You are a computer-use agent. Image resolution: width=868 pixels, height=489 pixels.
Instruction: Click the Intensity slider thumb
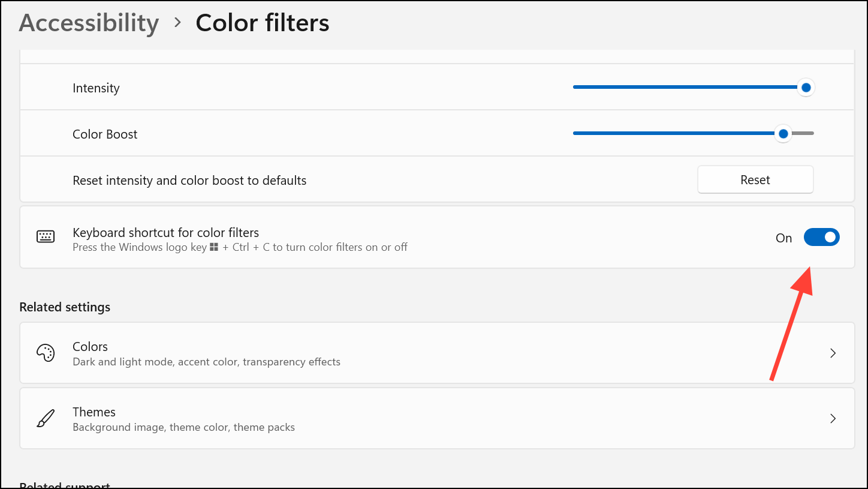[x=806, y=88]
